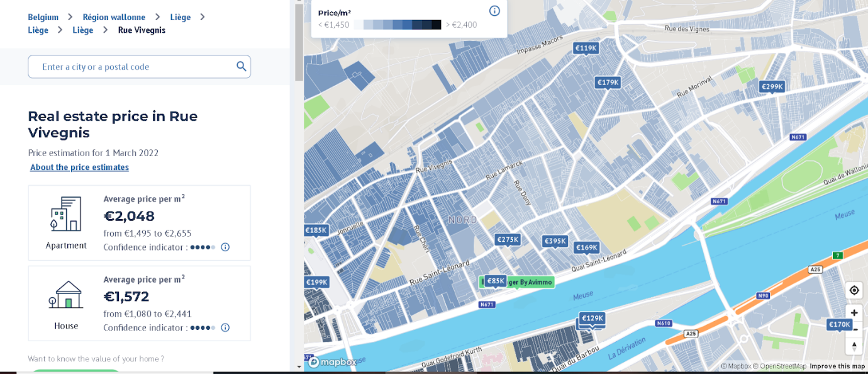Click the €119K listing marker
This screenshot has width=868, height=374.
click(586, 48)
